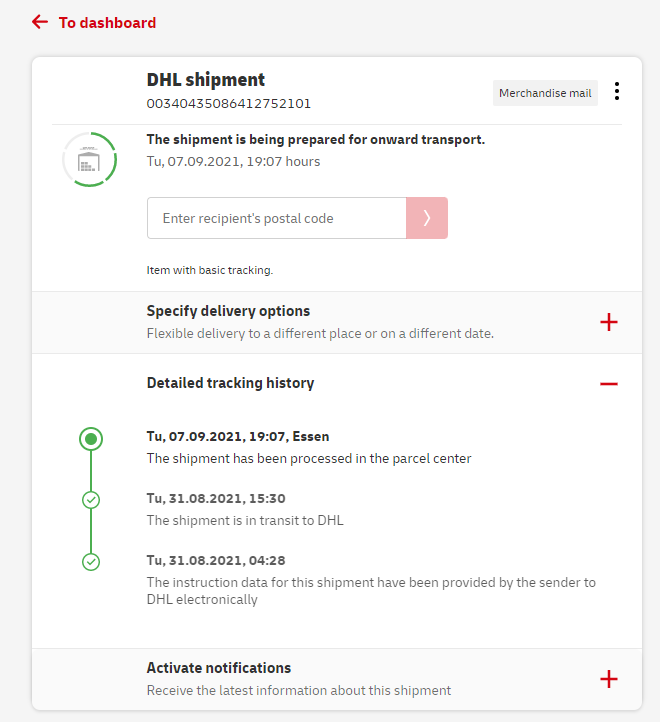660x722 pixels.
Task: Click the plus icon for notifications
Action: coord(608,679)
